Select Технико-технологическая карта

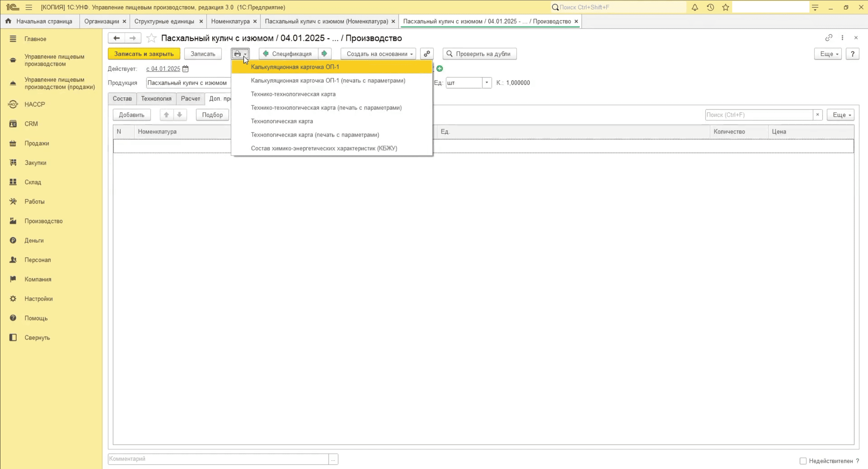click(332, 94)
